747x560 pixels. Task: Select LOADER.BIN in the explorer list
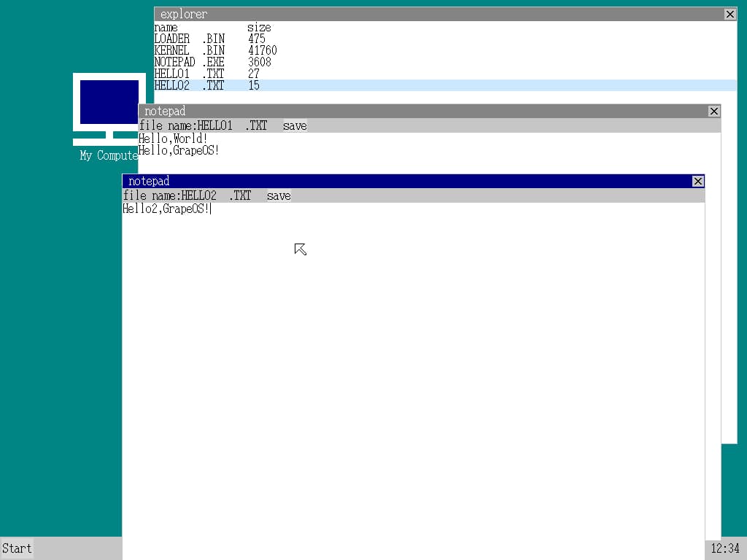pos(190,39)
